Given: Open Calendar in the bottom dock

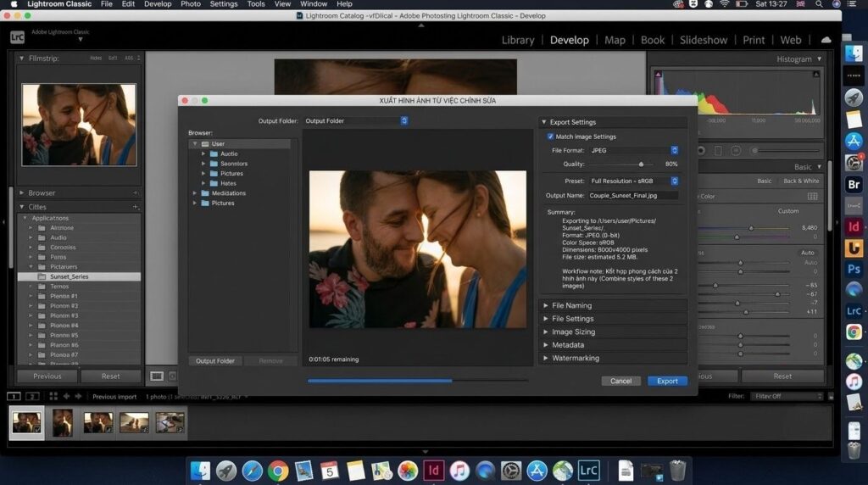Looking at the screenshot, I should pos(330,471).
